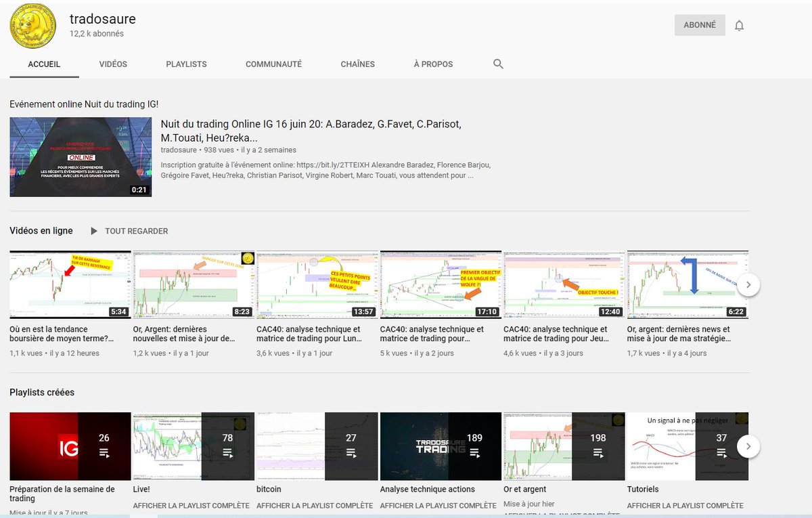Click the Evénement online Nuit du trading IG! heading

[84, 104]
